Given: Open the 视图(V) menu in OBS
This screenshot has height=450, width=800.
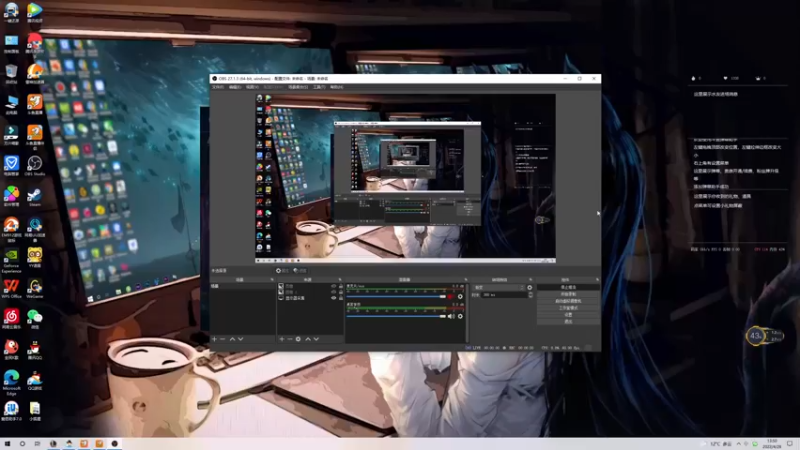Looking at the screenshot, I should pyautogui.click(x=252, y=87).
